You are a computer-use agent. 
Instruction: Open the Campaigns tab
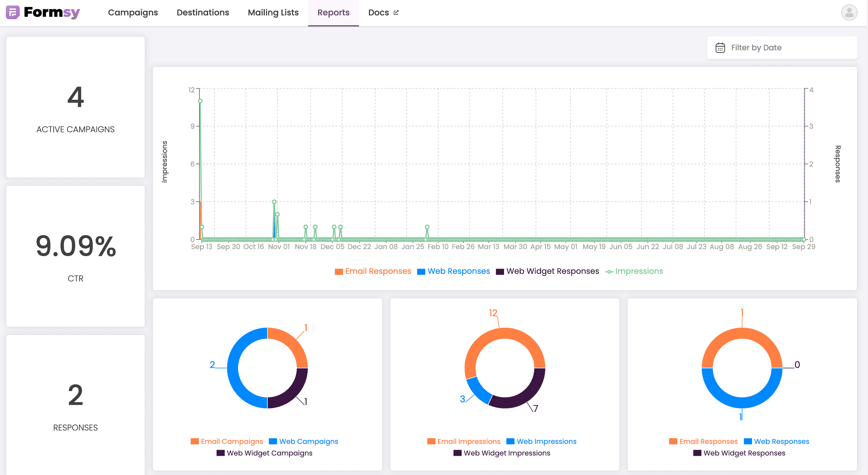click(133, 12)
